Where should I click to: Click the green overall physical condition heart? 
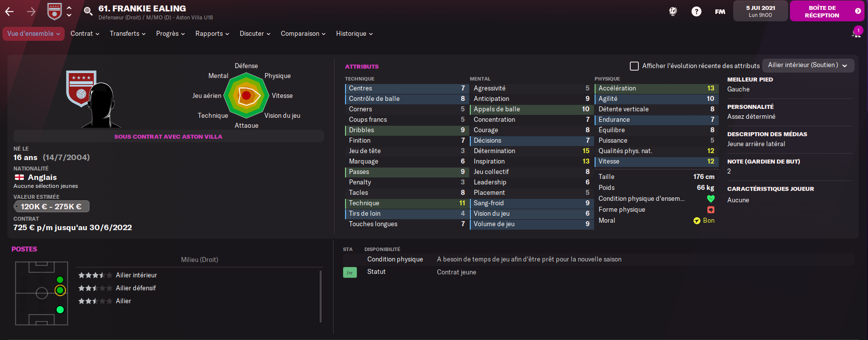tap(710, 199)
